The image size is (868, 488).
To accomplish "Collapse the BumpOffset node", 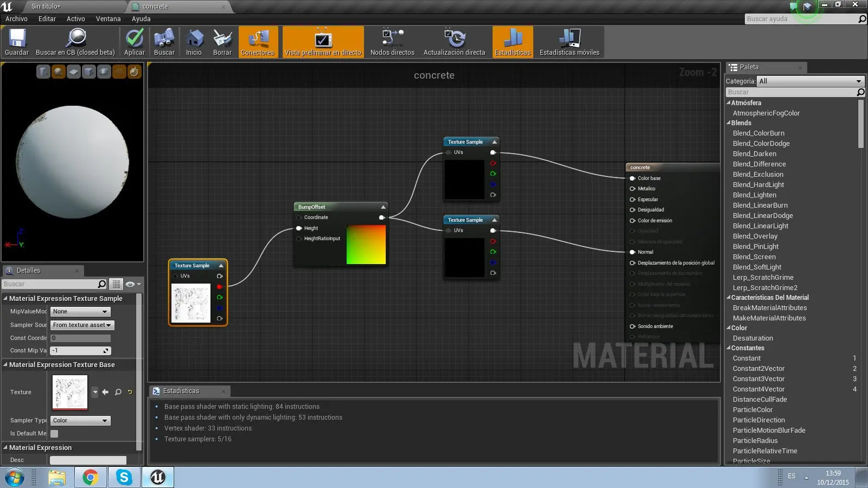I will tap(383, 207).
